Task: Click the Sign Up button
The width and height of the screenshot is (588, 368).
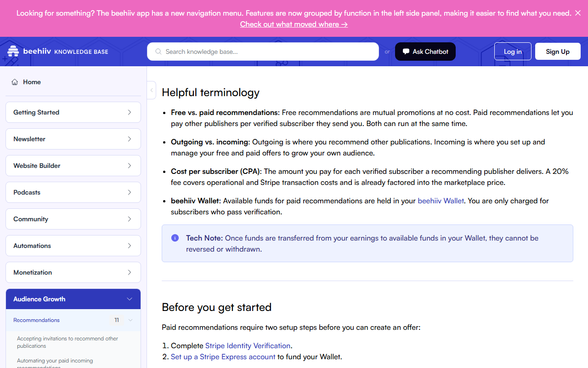Action: [x=558, y=52]
